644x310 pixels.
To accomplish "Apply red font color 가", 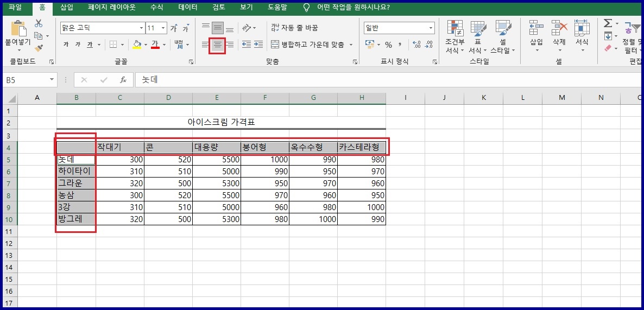I will coord(155,45).
